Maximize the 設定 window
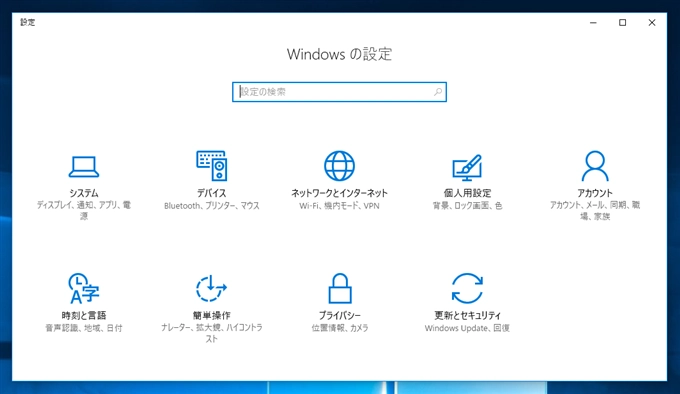The height and width of the screenshot is (394, 680). tap(622, 23)
